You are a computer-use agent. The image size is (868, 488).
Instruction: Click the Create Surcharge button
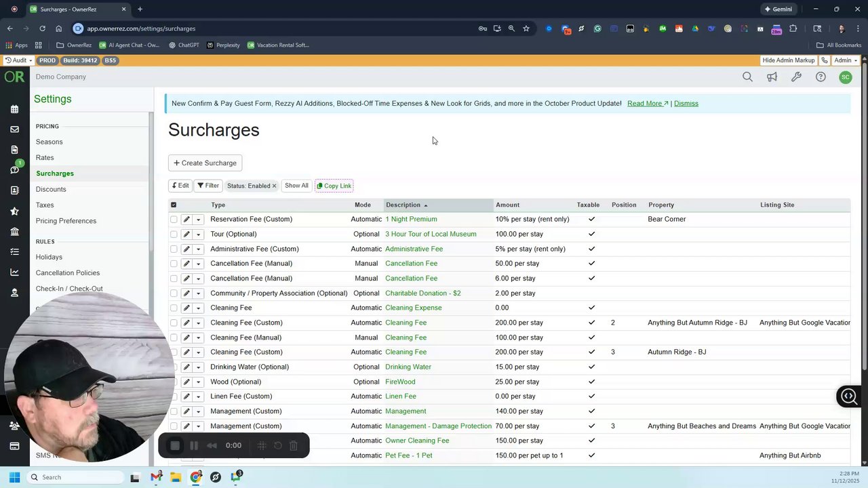[x=205, y=163]
